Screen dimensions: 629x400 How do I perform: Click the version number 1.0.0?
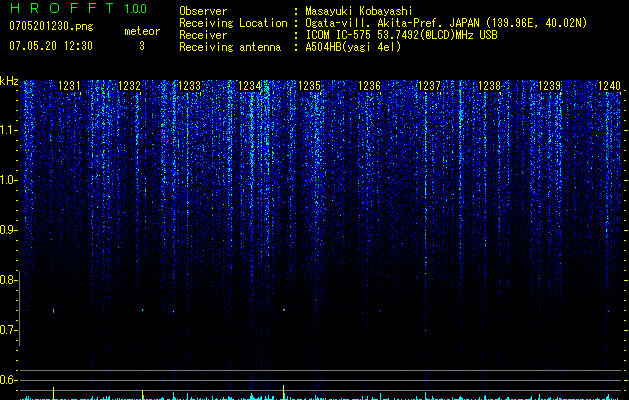[135, 9]
